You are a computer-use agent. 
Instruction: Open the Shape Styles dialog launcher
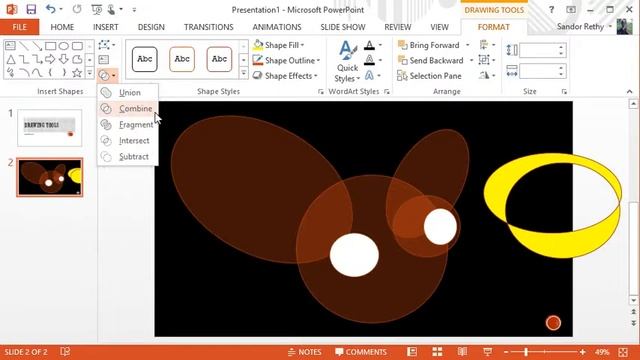320,92
